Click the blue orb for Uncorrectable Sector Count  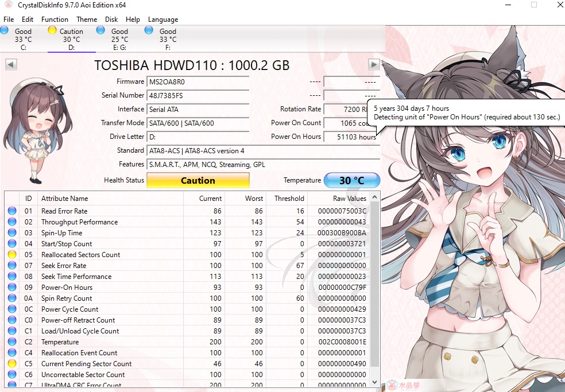(12, 374)
